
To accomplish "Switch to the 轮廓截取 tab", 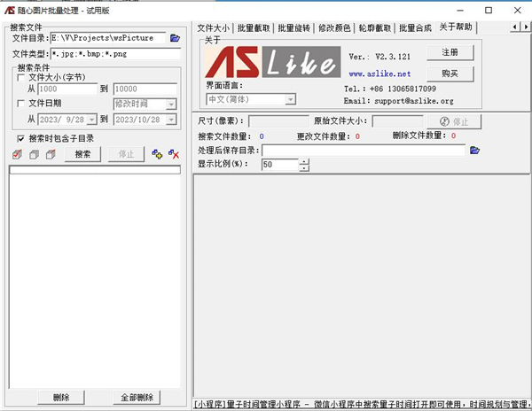I will (374, 28).
